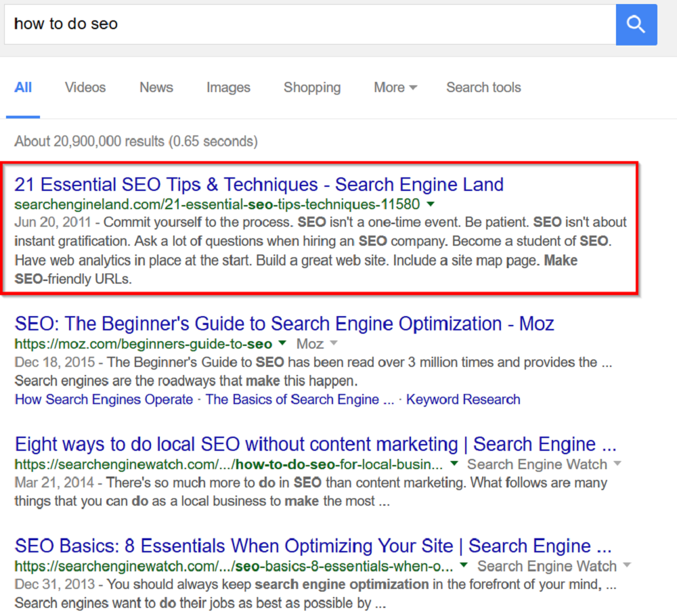Go to the Shopping tab
Viewport: 677px width, 616px height.
tap(312, 87)
